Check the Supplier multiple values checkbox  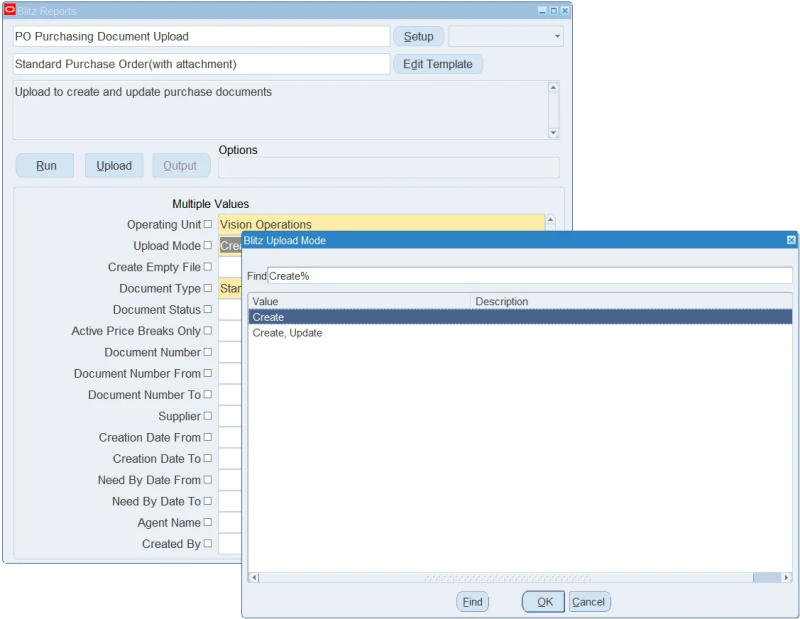(x=208, y=416)
